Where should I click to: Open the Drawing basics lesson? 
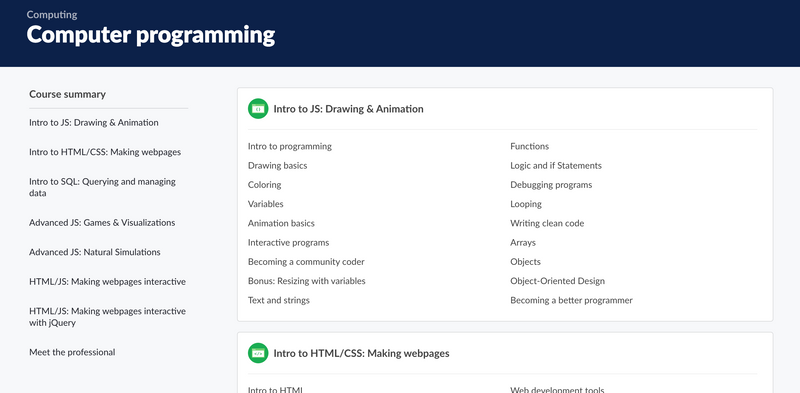278,165
